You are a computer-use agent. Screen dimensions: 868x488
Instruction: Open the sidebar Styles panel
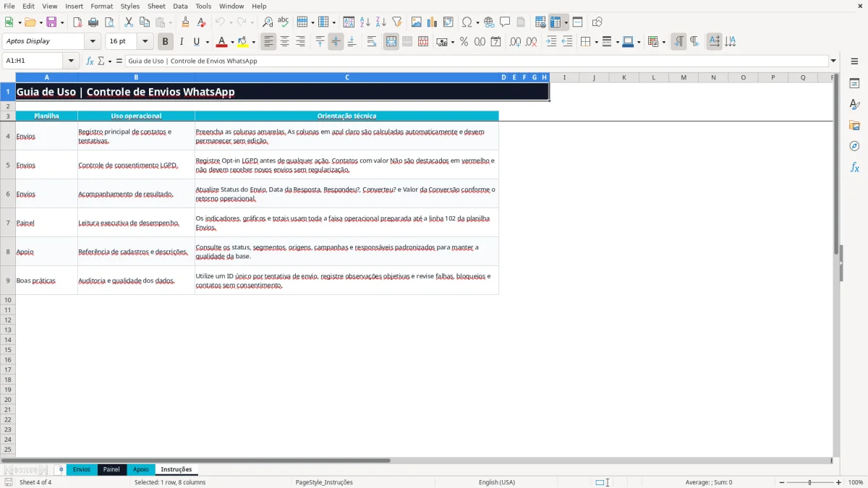click(854, 105)
